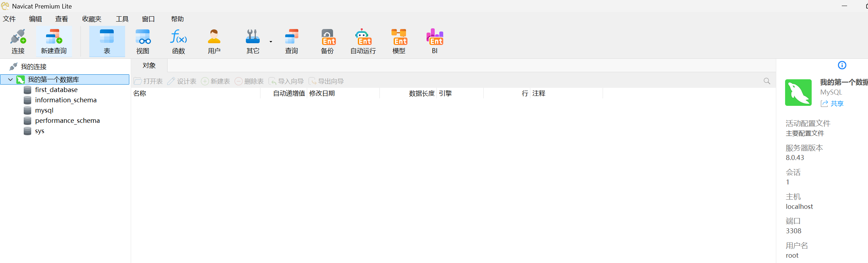Expand the 其它 dropdown arrow
Screen dimensions: 868x263
(x=271, y=42)
